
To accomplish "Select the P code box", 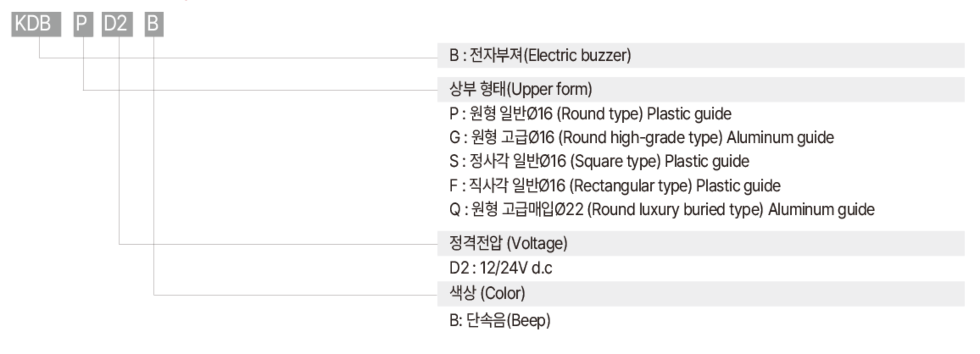I will (83, 24).
